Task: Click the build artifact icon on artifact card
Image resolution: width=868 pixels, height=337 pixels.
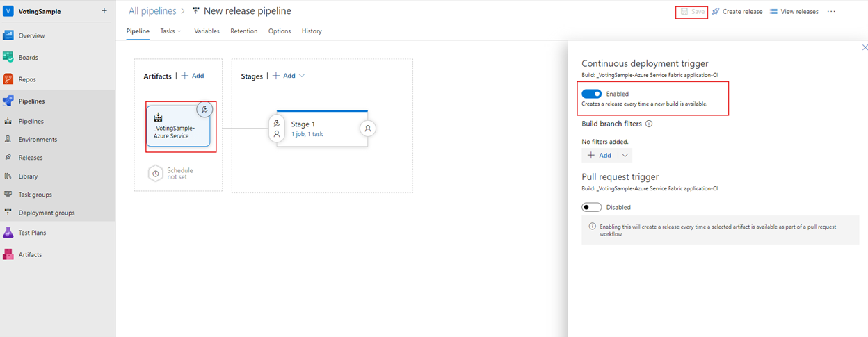Action: click(x=158, y=117)
